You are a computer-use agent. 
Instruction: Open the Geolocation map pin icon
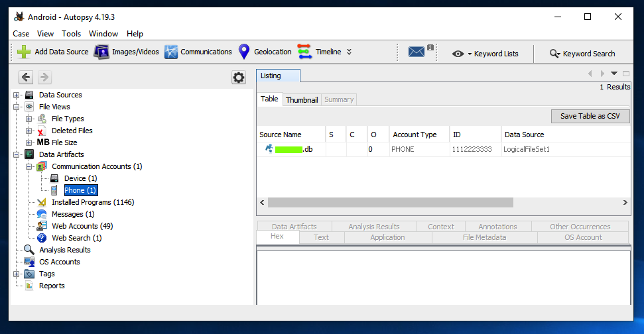pos(244,52)
